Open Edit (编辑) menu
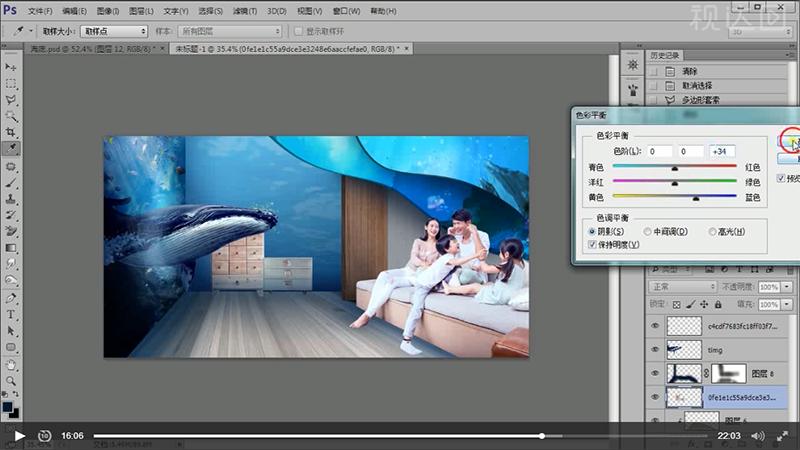The image size is (800, 450). coord(74,11)
